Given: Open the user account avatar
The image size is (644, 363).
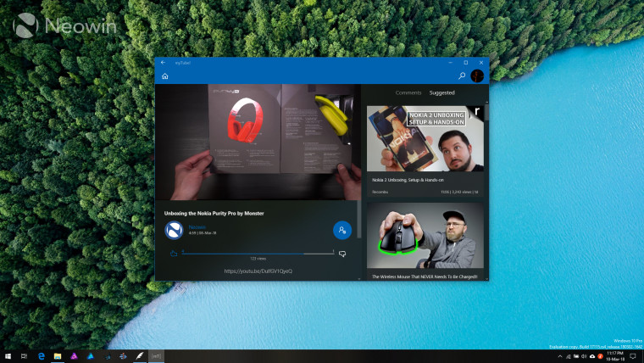Looking at the screenshot, I should tap(477, 75).
